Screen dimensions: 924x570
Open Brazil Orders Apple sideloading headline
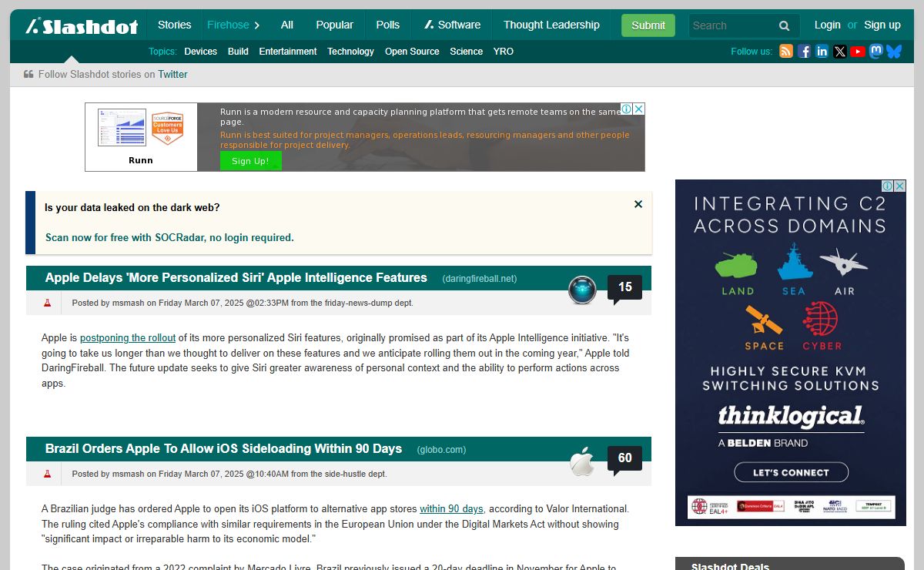coord(223,448)
